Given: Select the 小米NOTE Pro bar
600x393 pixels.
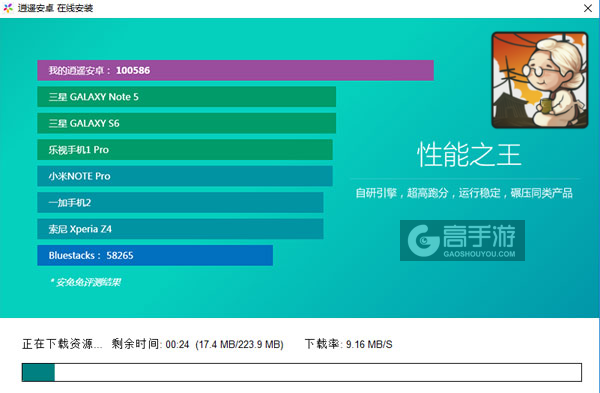Looking at the screenshot, I should [185, 176].
